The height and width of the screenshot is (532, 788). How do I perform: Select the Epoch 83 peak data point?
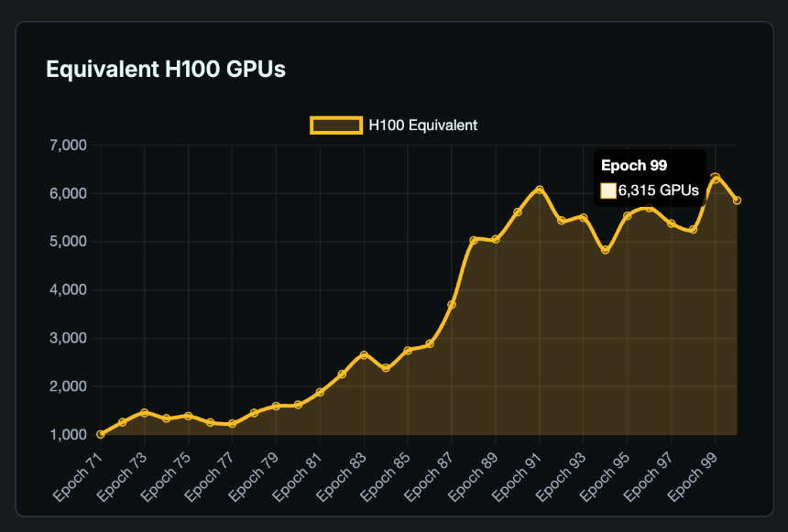pyautogui.click(x=364, y=355)
